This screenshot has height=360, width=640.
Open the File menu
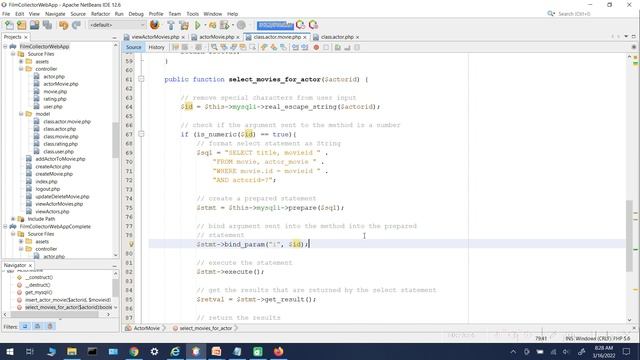(6, 14)
